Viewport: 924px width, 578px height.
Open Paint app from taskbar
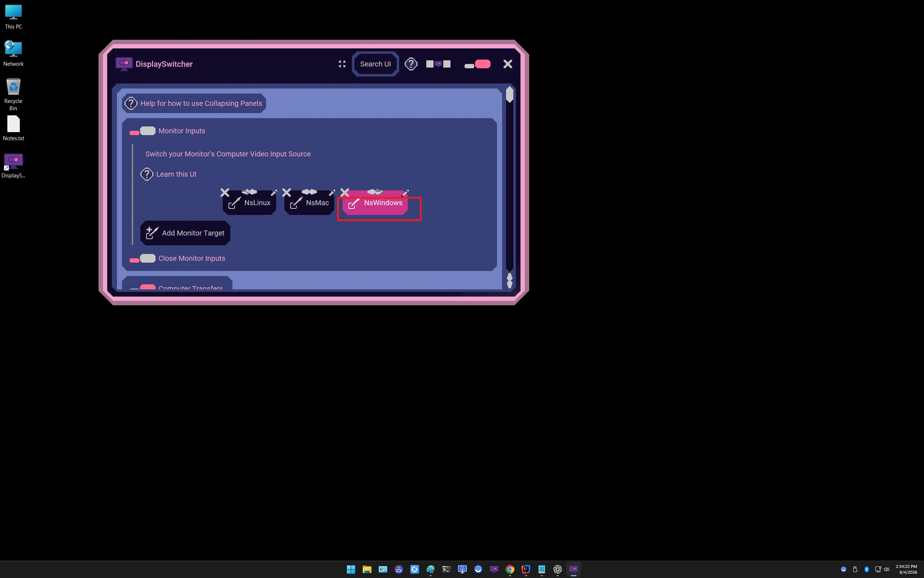point(430,569)
